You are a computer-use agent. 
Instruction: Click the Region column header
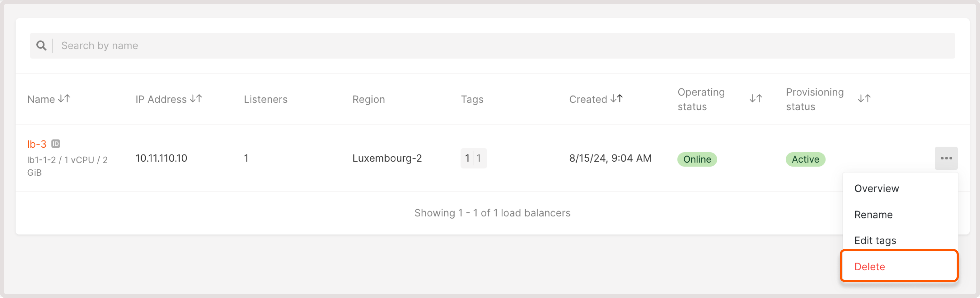pos(368,100)
